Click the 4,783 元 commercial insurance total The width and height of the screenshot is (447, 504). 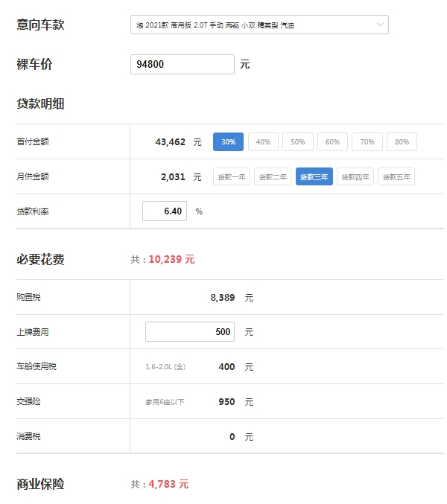[168, 484]
